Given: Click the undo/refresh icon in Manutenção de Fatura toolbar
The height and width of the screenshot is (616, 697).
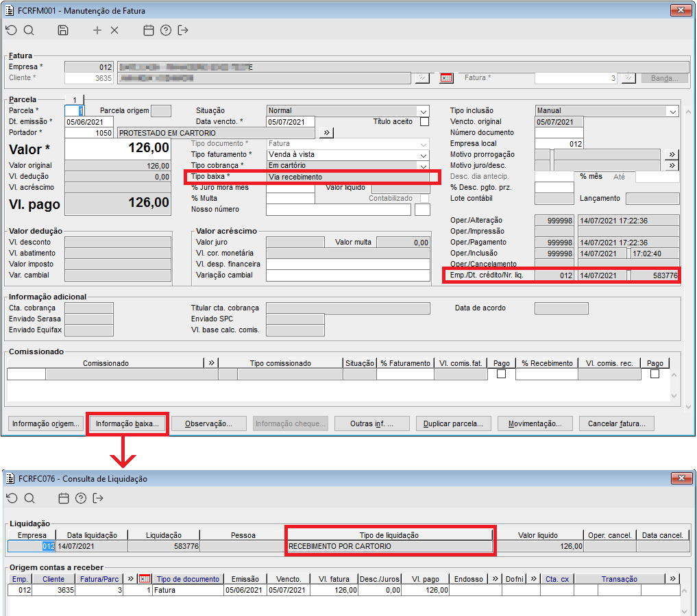Looking at the screenshot, I should 11,30.
